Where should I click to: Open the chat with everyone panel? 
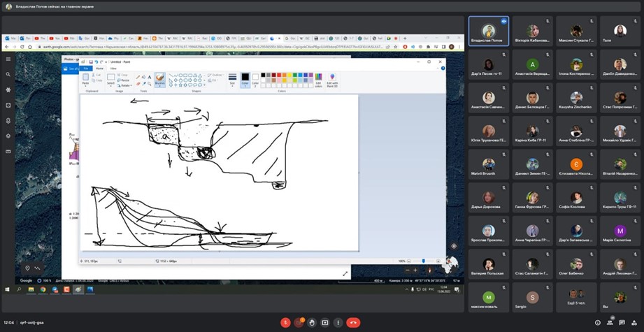pos(622,322)
